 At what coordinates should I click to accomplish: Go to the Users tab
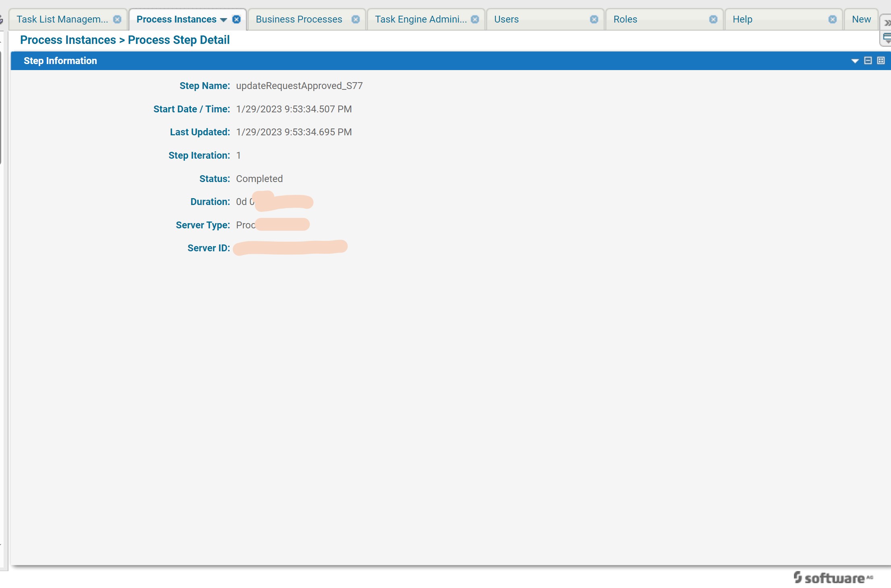506,19
